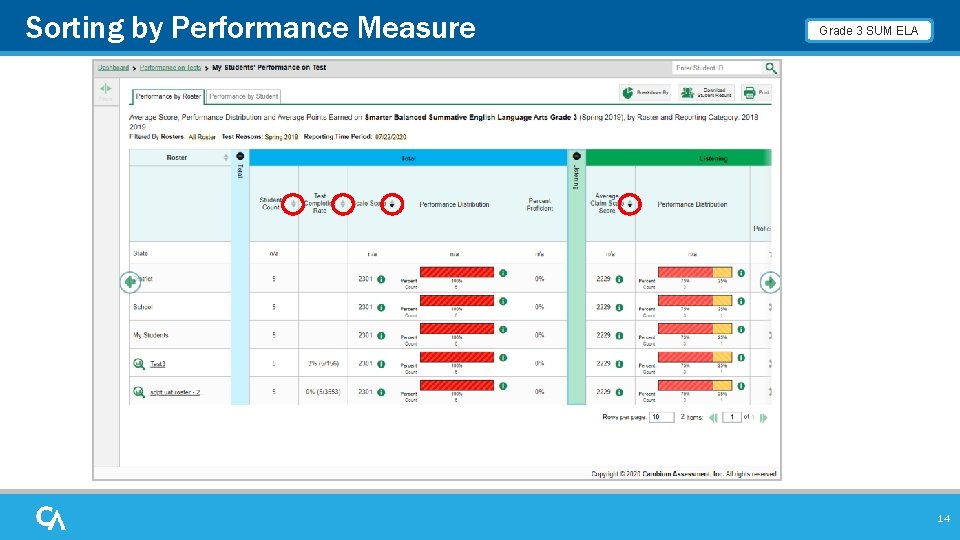960x540 pixels.
Task: Open the Test3 roster link
Action: [x=157, y=364]
